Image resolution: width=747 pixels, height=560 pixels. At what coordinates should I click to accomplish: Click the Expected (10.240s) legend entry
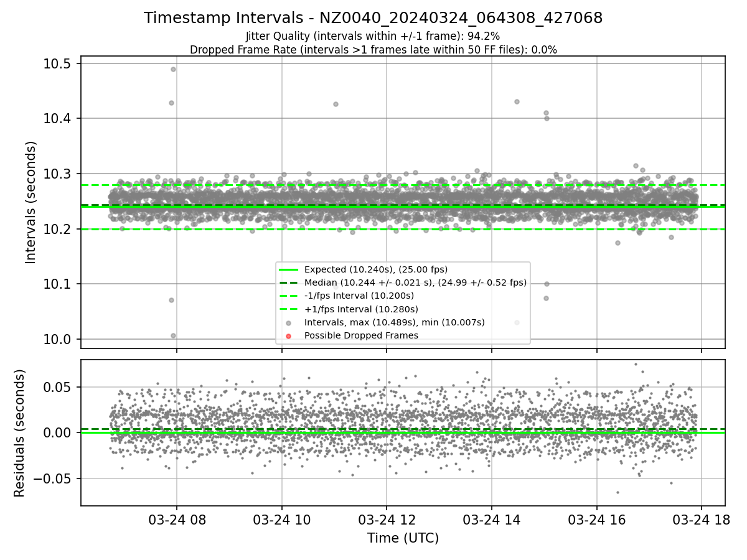tap(376, 269)
